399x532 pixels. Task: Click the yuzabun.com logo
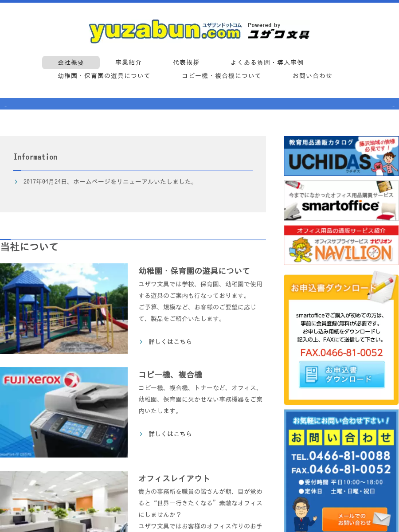coord(165,31)
